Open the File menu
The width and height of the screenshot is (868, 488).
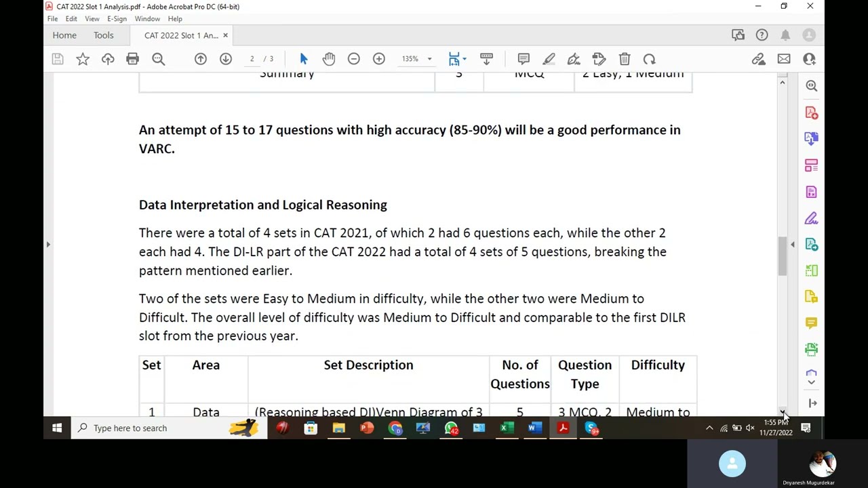tap(52, 19)
